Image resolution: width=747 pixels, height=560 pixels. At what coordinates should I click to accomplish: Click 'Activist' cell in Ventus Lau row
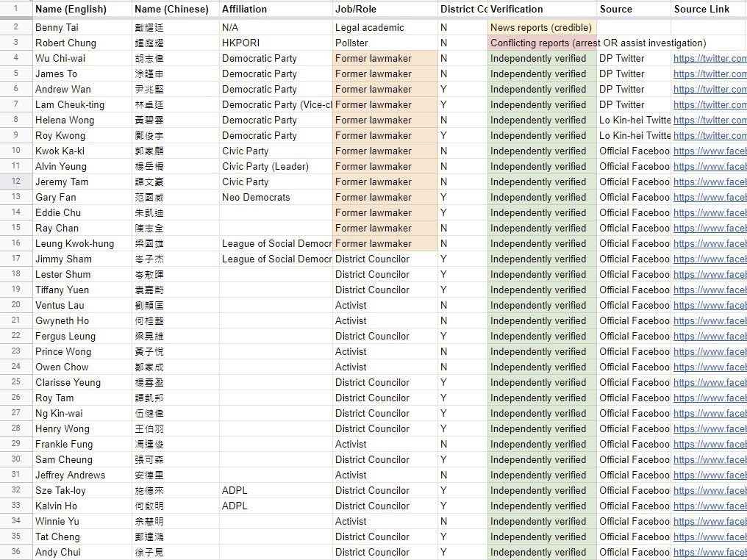click(x=385, y=305)
